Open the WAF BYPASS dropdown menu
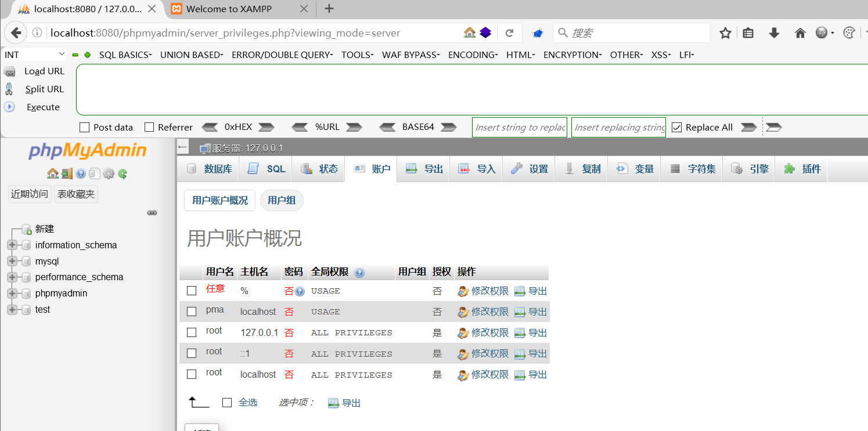The width and height of the screenshot is (868, 431). [x=411, y=55]
